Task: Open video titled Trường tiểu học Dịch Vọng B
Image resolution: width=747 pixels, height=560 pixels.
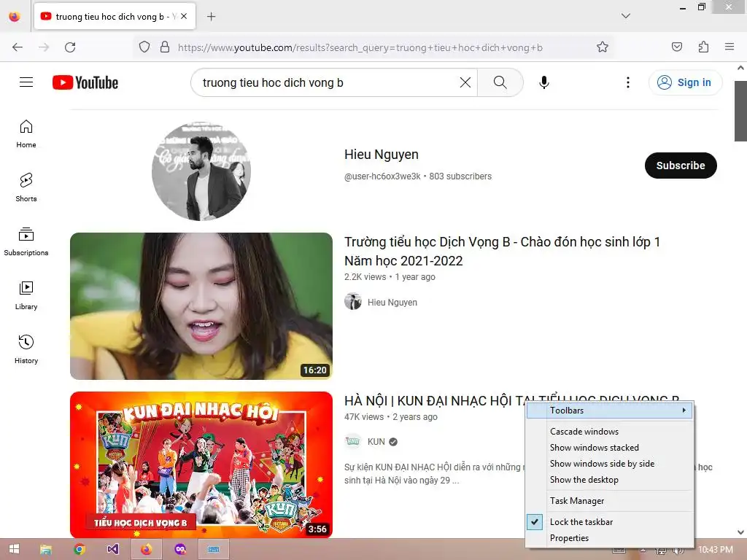Action: [502, 251]
